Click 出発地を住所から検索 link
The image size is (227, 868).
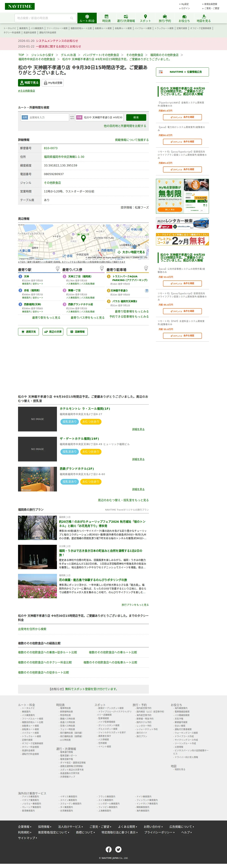pyautogui.click(x=32, y=629)
